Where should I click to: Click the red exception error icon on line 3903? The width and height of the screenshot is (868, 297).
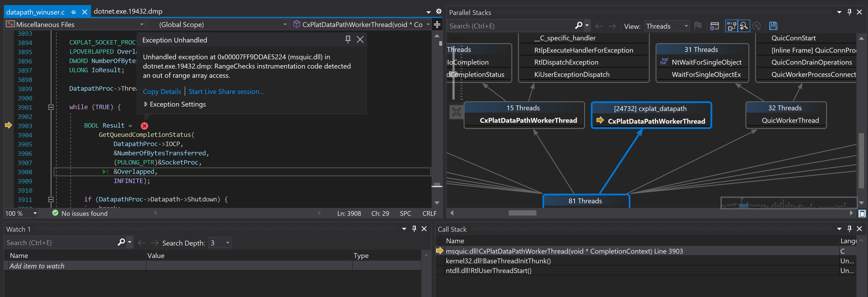point(144,126)
